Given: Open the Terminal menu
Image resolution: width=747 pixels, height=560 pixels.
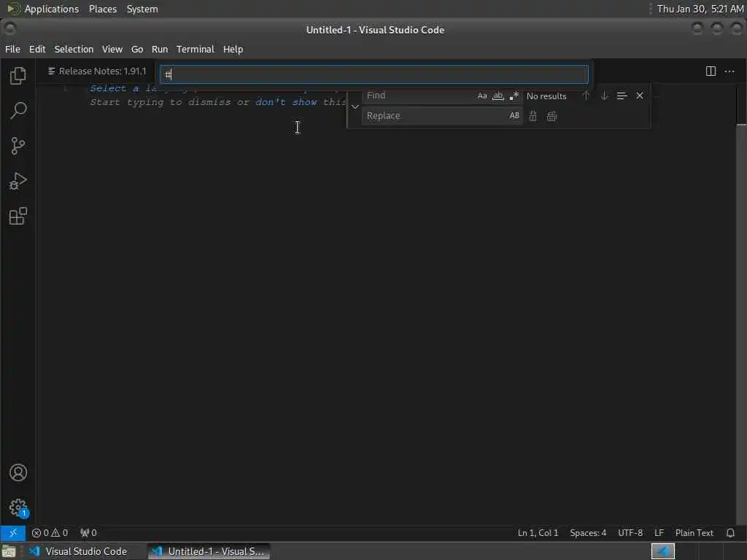Looking at the screenshot, I should click(x=196, y=49).
